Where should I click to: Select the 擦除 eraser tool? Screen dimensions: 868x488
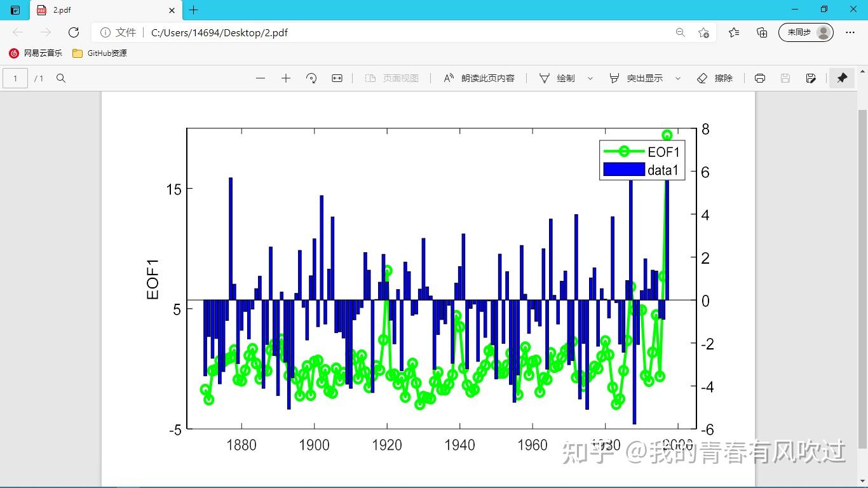715,78
